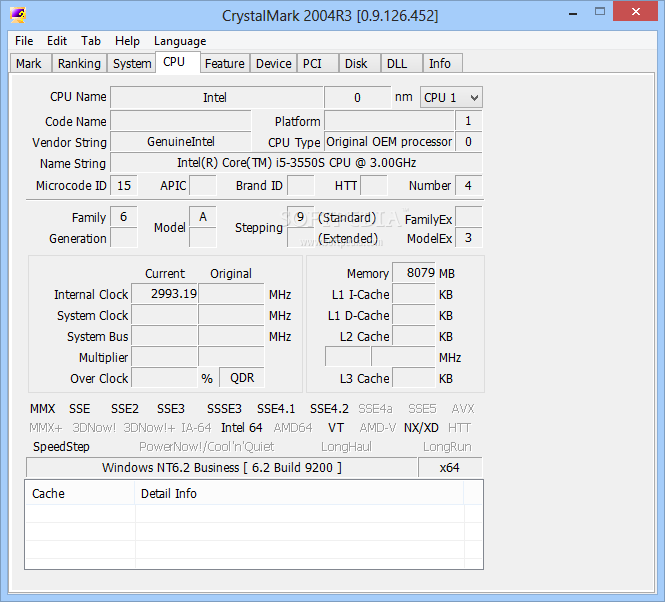Open the Edit menu
This screenshot has height=602, width=665.
pos(57,41)
